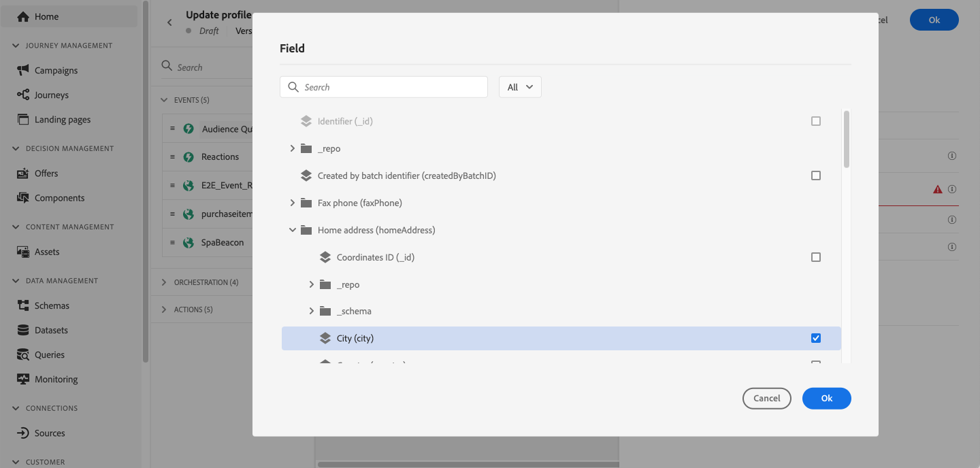This screenshot has height=468, width=980.
Task: Select the Landing pages icon
Action: [23, 119]
